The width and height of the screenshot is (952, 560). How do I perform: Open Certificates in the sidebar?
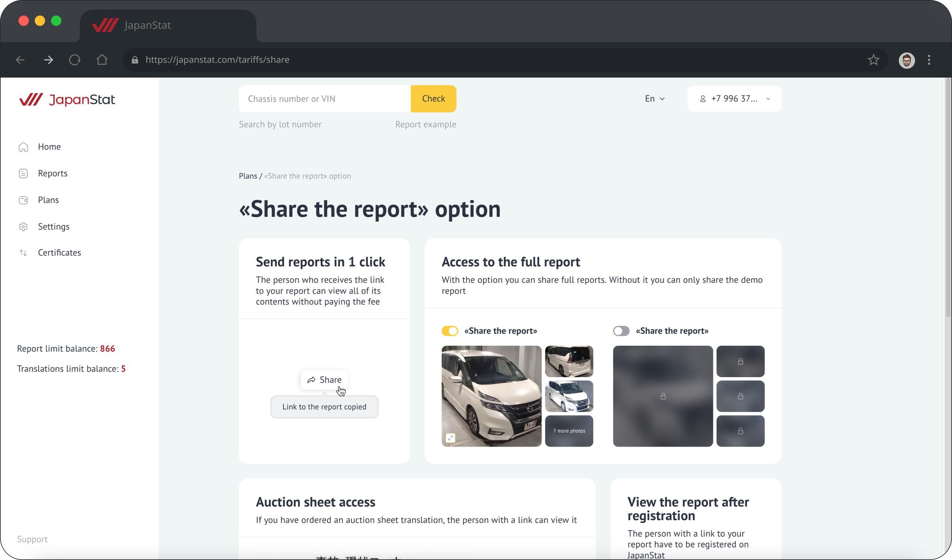click(x=59, y=253)
